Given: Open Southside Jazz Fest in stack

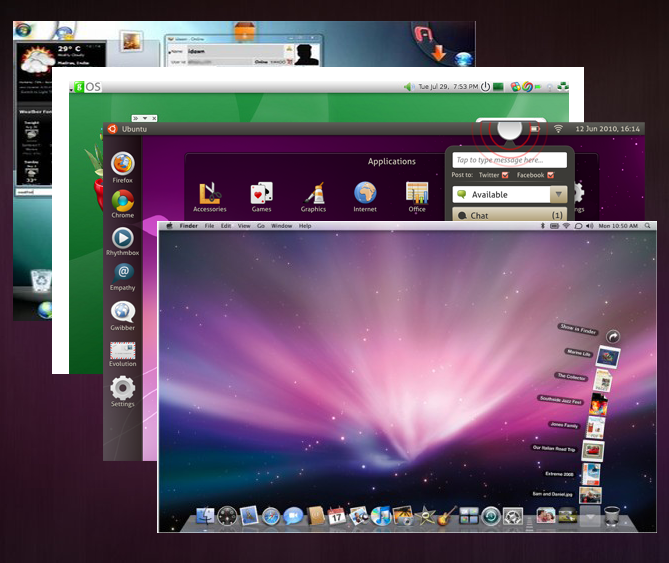Looking at the screenshot, I should click(x=598, y=404).
